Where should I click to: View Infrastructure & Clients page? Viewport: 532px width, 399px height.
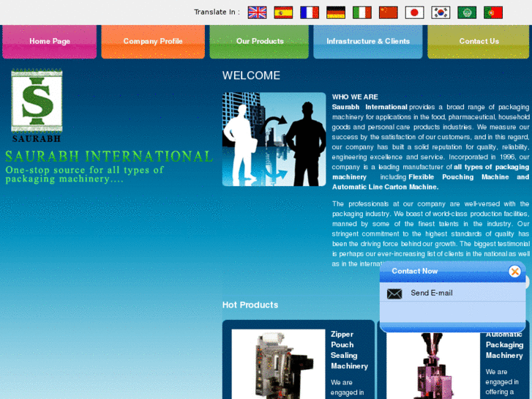(x=368, y=42)
